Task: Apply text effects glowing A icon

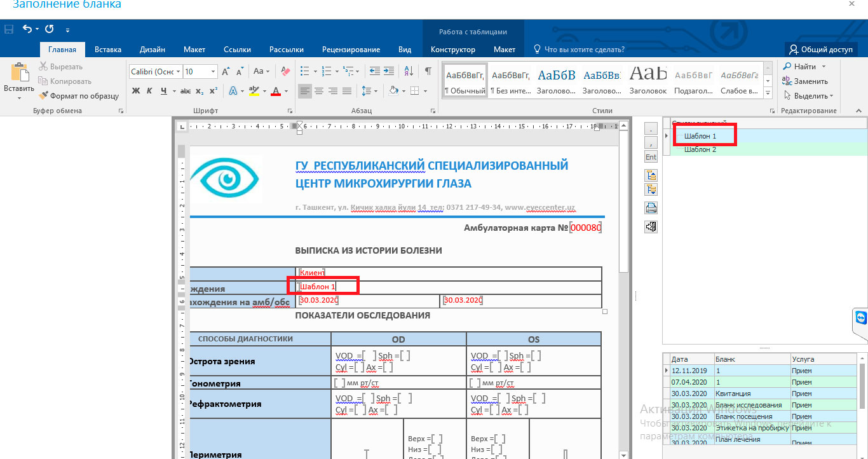Action: (x=233, y=91)
